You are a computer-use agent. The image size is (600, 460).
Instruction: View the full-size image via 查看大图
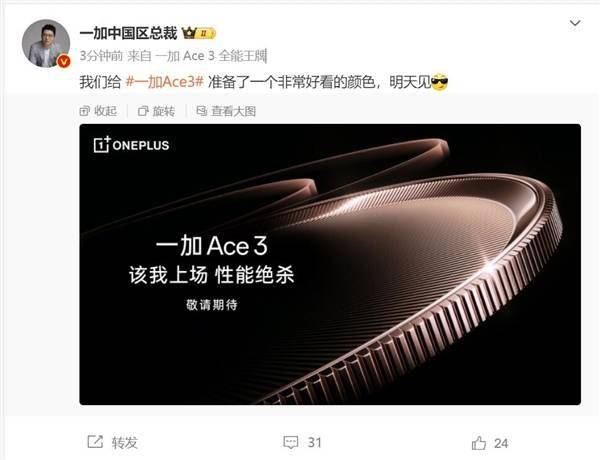[x=226, y=111]
